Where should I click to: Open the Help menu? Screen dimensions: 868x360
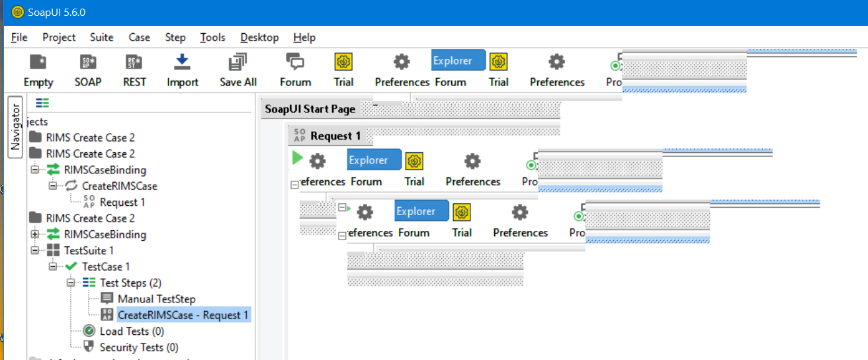[304, 38]
